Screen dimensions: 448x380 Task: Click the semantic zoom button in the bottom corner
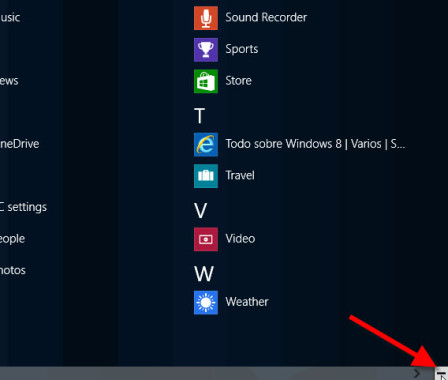coord(442,374)
